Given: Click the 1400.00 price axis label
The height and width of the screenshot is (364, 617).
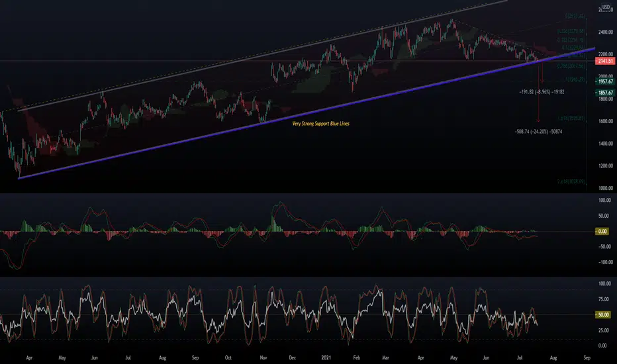Looking at the screenshot, I should [606, 144].
